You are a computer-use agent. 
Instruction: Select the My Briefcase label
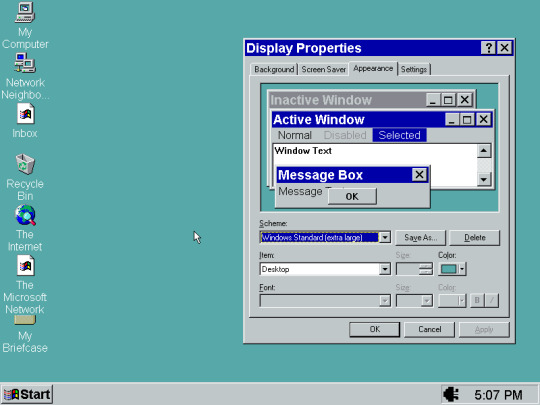25,342
